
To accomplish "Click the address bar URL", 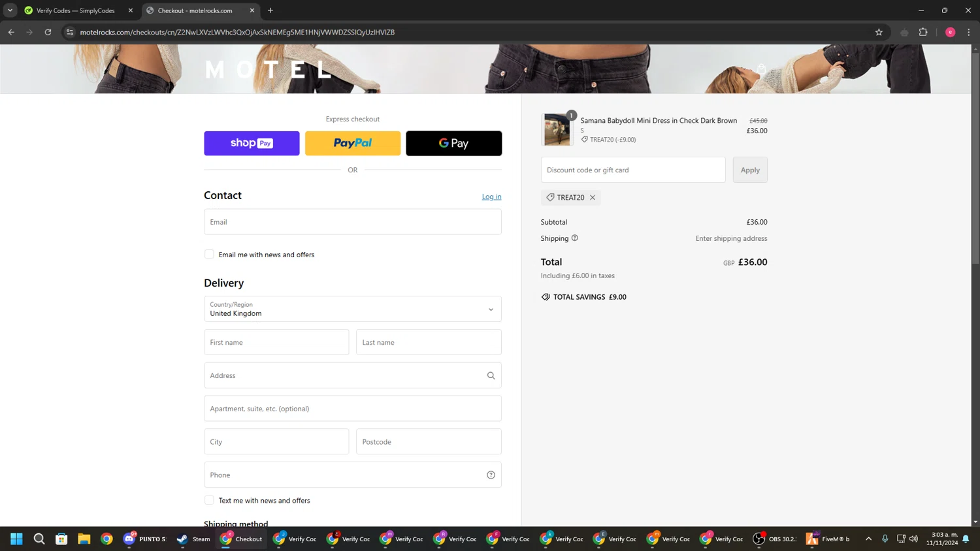I will tap(237, 32).
